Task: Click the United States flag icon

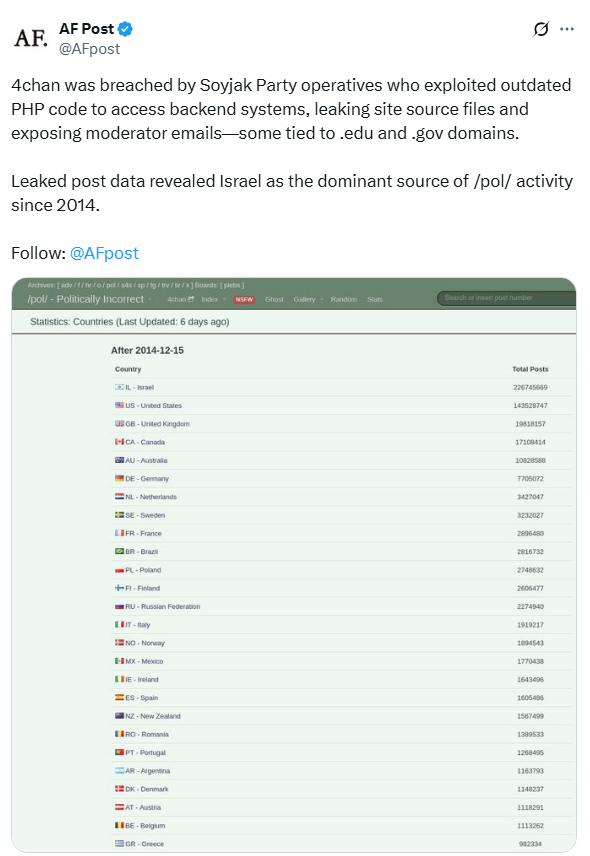Action: [x=119, y=405]
